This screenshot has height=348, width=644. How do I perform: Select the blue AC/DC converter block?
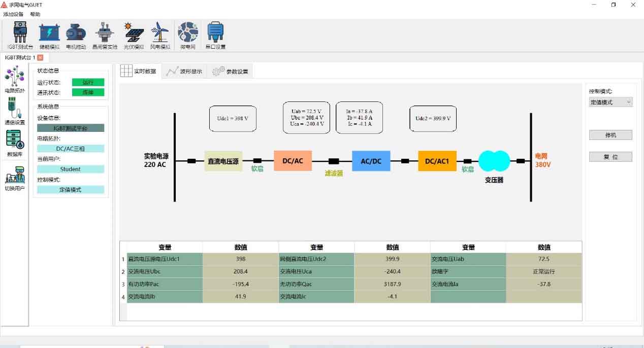(x=371, y=161)
